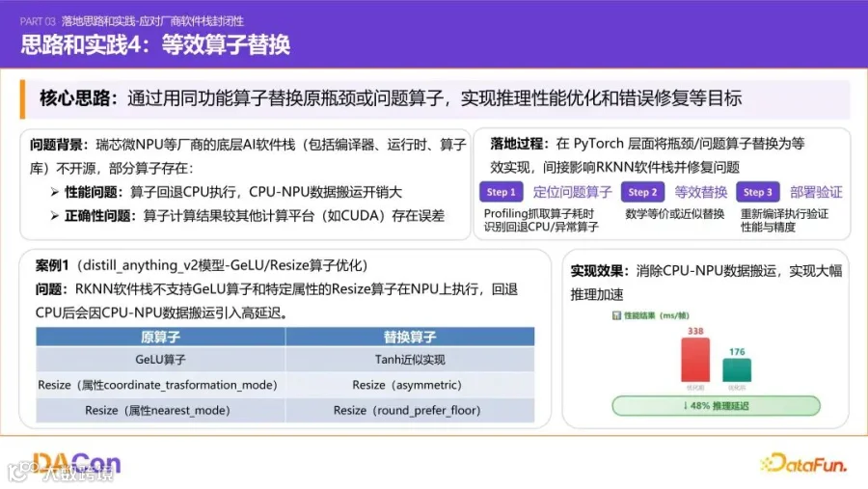Click the 'Resize (round_prefer_floor)' cell

point(410,410)
